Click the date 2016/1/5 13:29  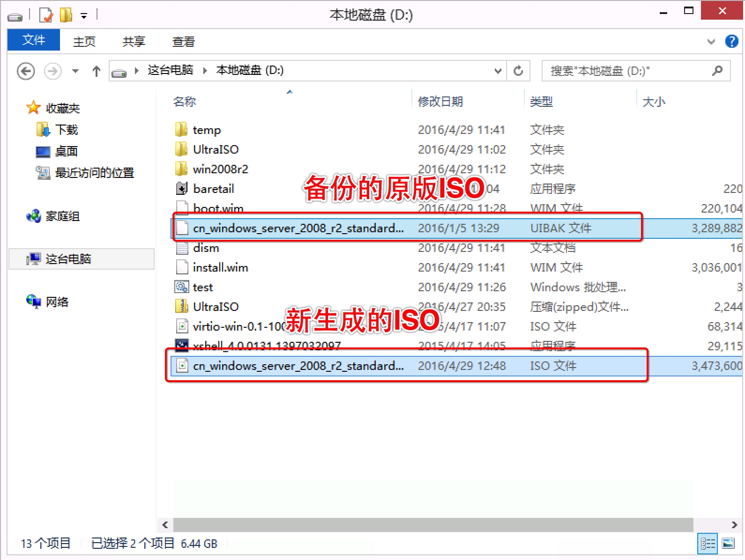459,228
